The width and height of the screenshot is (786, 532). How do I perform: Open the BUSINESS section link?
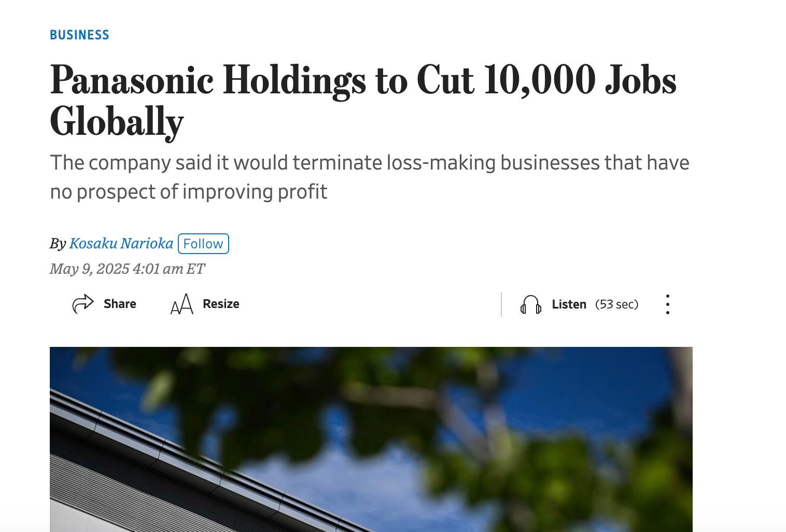tap(79, 35)
